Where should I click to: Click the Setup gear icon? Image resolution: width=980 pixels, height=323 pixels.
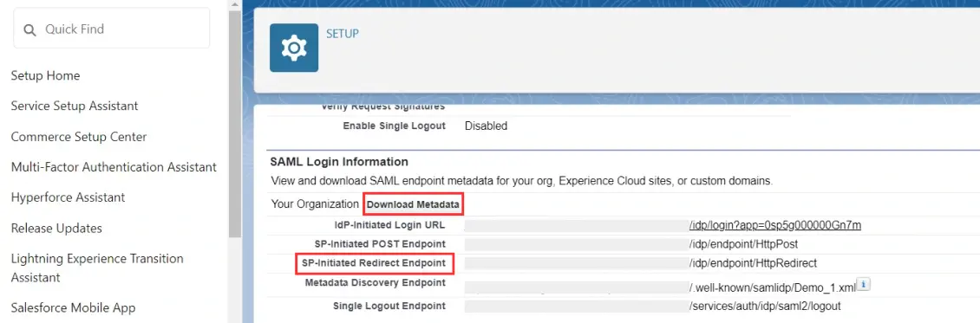coord(294,48)
